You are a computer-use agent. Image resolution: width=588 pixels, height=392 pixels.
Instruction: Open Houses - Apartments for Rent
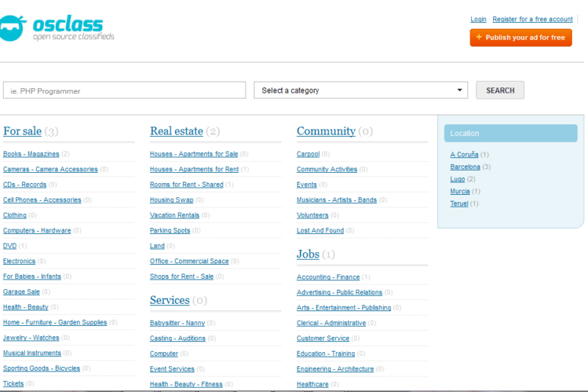point(194,169)
